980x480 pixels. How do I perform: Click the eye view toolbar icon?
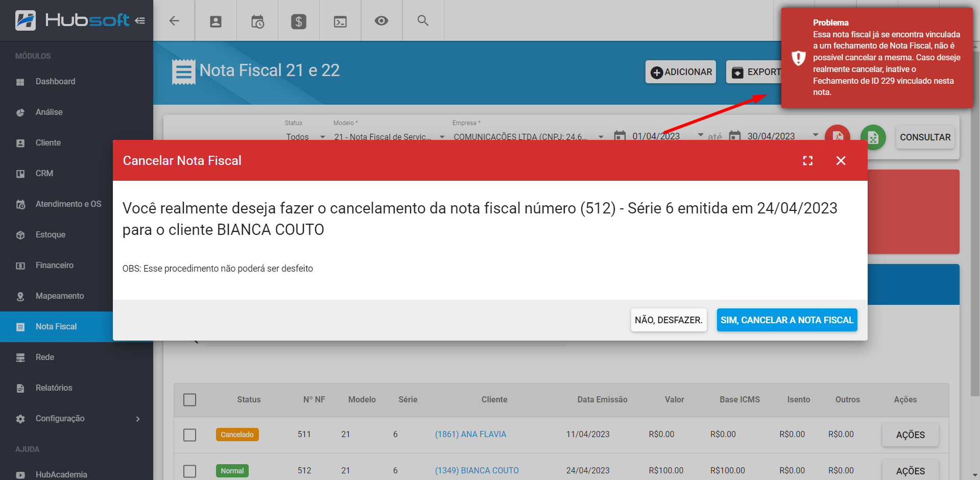click(x=381, y=21)
